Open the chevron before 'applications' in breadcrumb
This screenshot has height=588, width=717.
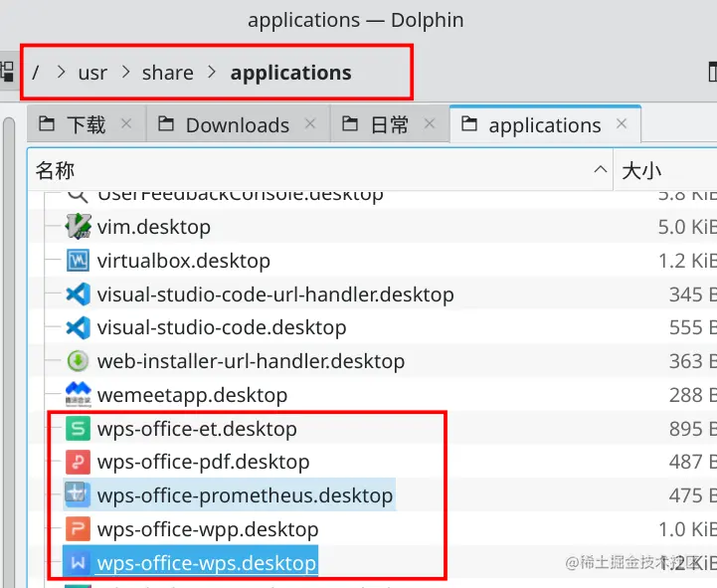coord(212,73)
